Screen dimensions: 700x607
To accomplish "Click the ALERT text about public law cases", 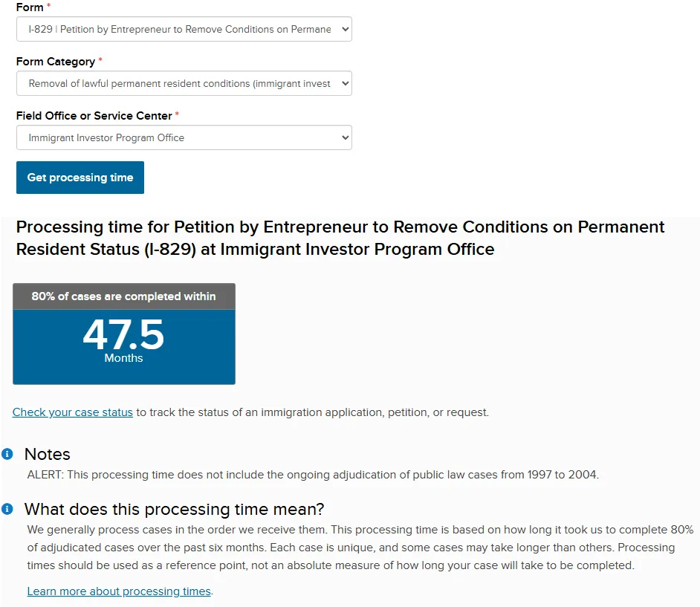I will coord(312,474).
